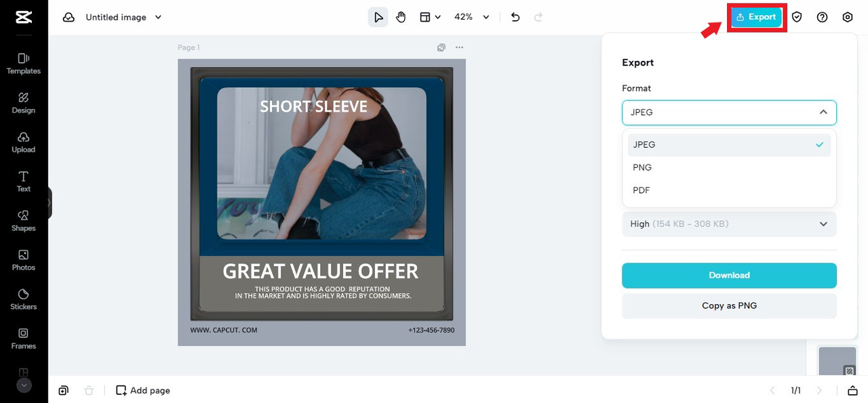868x403 pixels.
Task: Collapse the left side panel handle
Action: pyautogui.click(x=49, y=203)
